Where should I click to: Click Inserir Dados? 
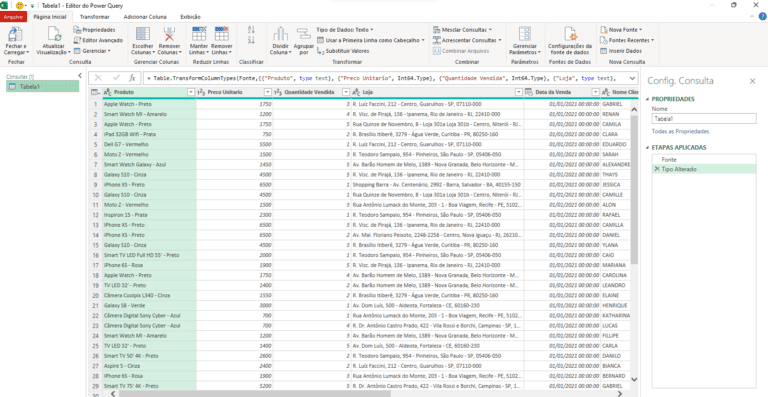[x=621, y=51]
